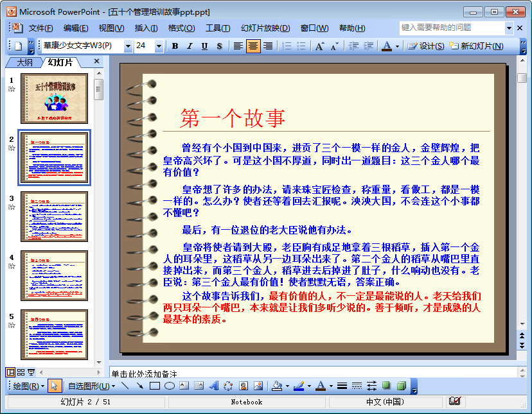532x414 pixels.
Task: Click the New document icon
Action: coord(19,46)
